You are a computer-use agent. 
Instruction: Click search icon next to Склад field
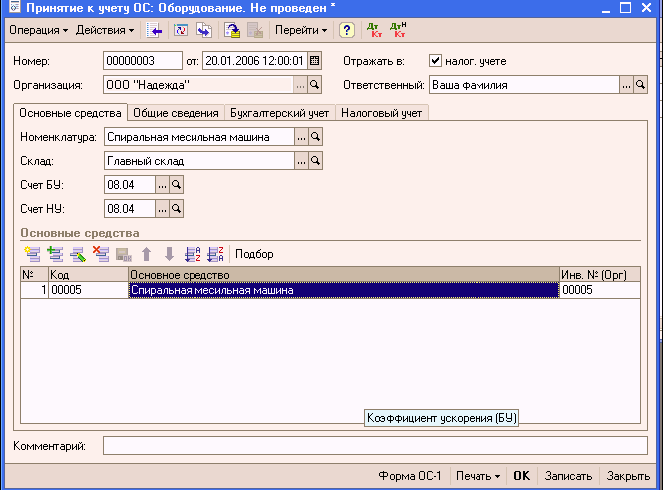point(315,160)
